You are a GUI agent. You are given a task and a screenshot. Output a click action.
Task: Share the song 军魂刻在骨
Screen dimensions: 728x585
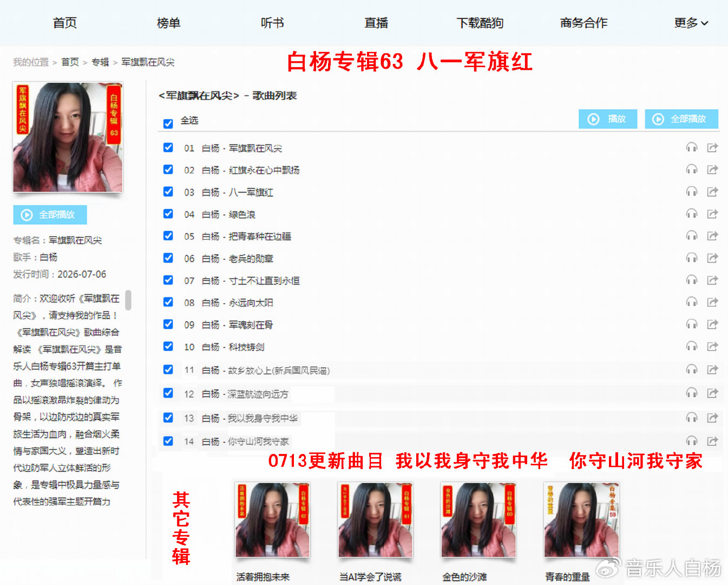pos(712,324)
